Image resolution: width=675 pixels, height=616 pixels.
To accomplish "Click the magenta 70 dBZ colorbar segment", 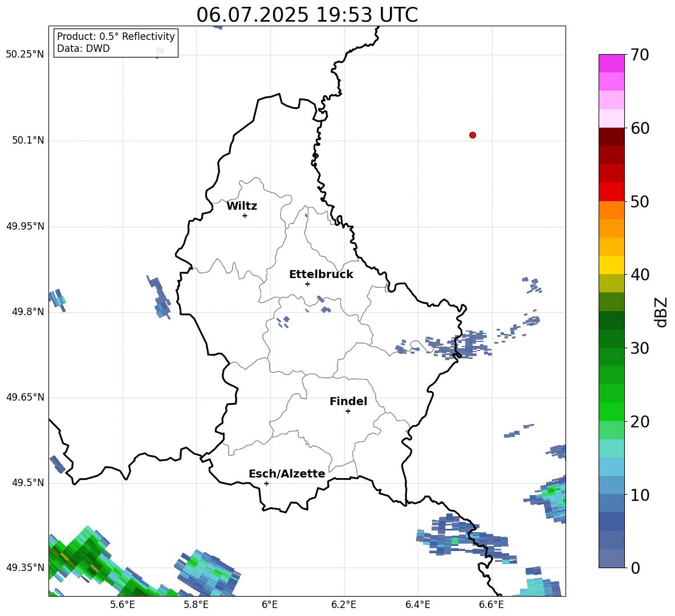I will 611,64.
